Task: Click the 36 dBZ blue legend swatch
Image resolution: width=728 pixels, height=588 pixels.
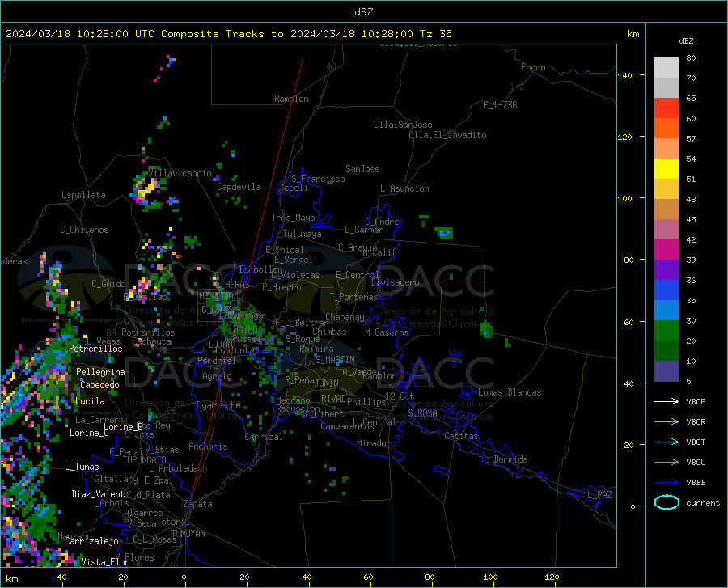Action: coord(667,290)
